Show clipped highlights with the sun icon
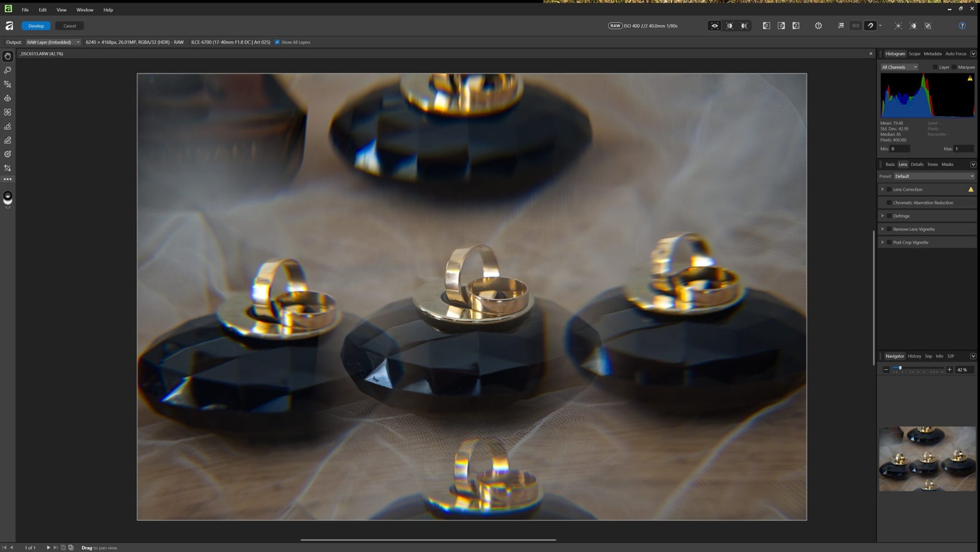 (898, 26)
